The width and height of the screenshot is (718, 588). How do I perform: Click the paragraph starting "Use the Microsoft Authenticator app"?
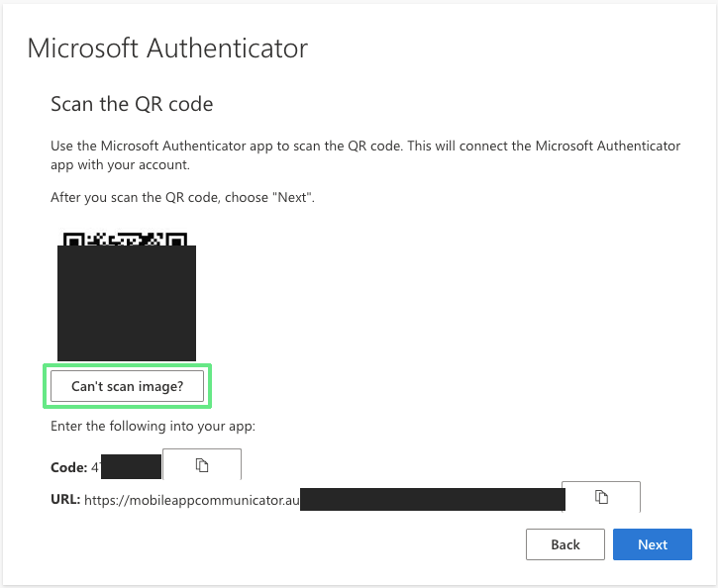click(x=365, y=155)
